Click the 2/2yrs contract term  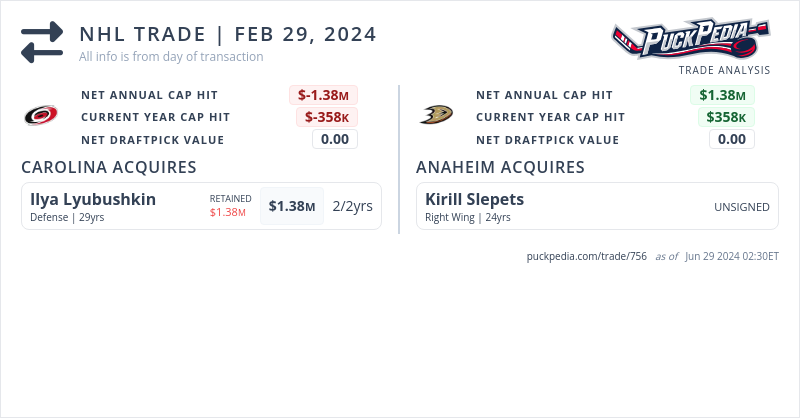pyautogui.click(x=352, y=206)
